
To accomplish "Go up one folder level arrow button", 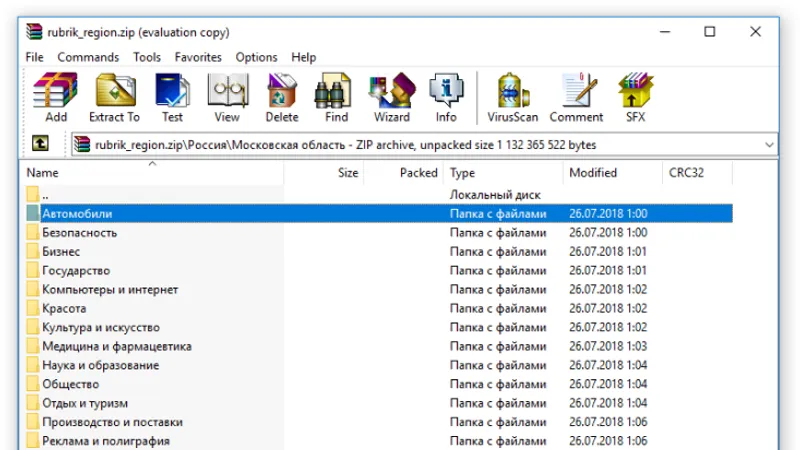I will [x=40, y=144].
